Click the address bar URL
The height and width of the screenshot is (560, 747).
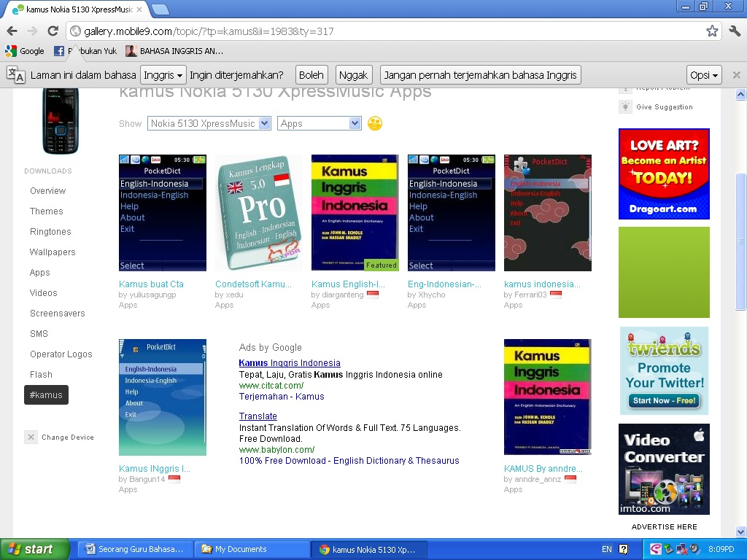[209, 31]
